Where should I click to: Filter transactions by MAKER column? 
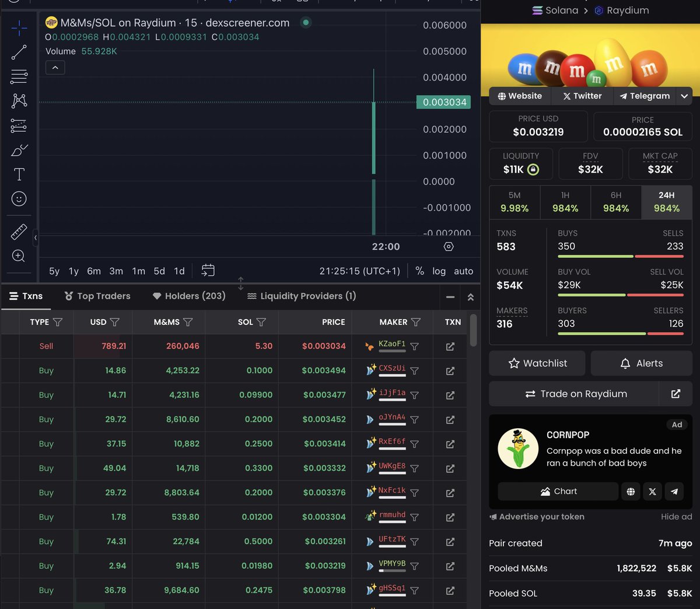(x=416, y=322)
